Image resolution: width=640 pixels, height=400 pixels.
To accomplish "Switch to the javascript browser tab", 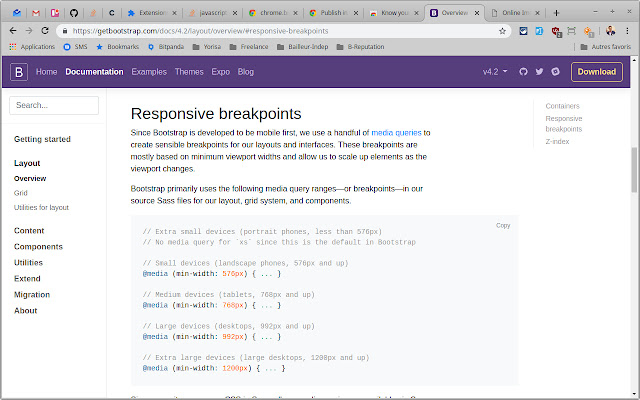I will pos(212,13).
